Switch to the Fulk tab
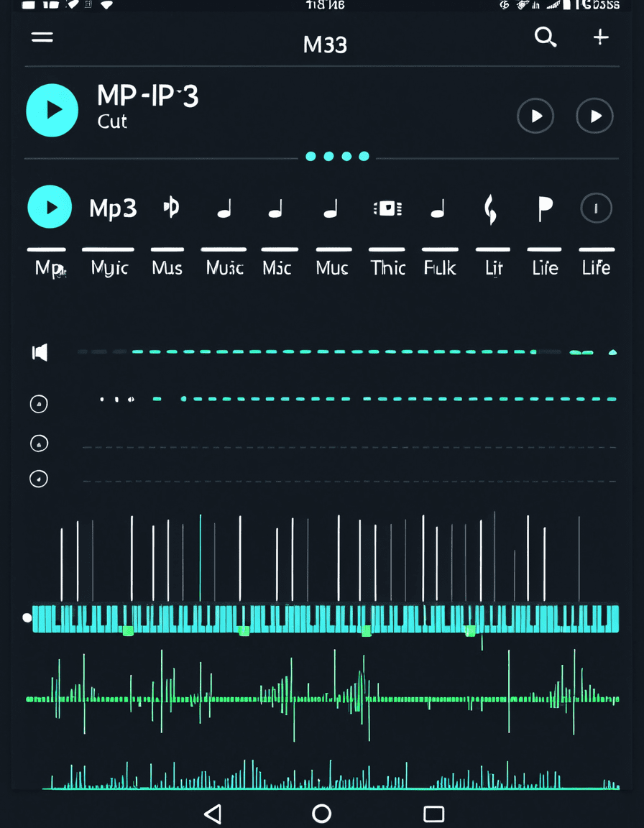644x828 pixels. [440, 267]
